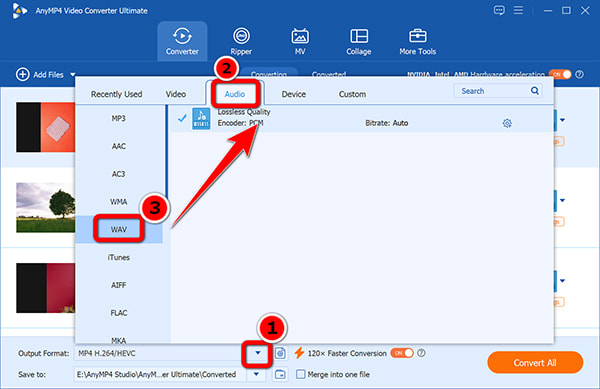Toggle 120x Faster Conversion switch
The height and width of the screenshot is (389, 600).
[402, 353]
